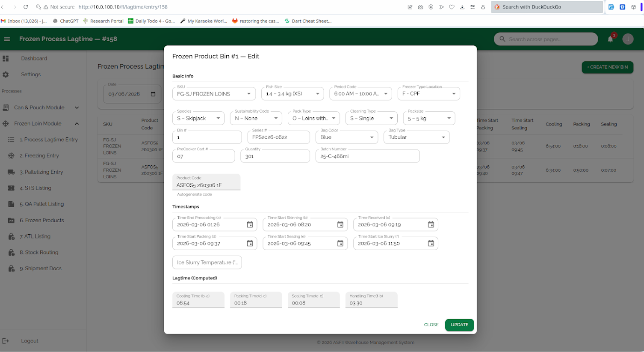This screenshot has width=644, height=352.
Task: Click the QA Pallet Listing icon
Action: coord(11,204)
